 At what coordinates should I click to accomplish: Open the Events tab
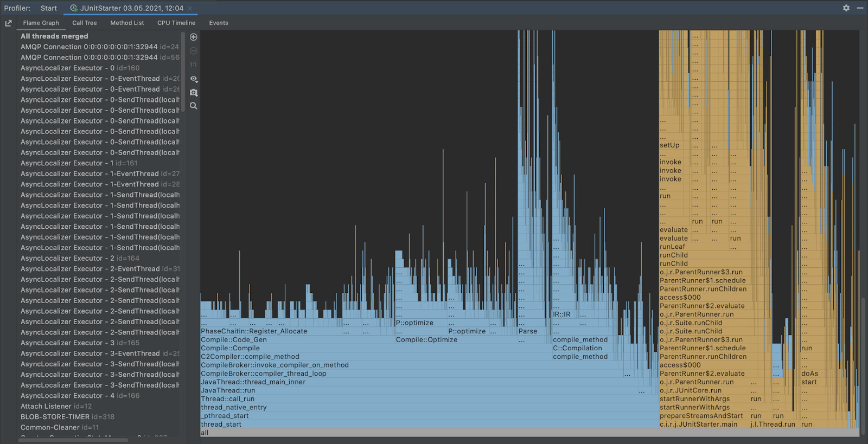[219, 23]
